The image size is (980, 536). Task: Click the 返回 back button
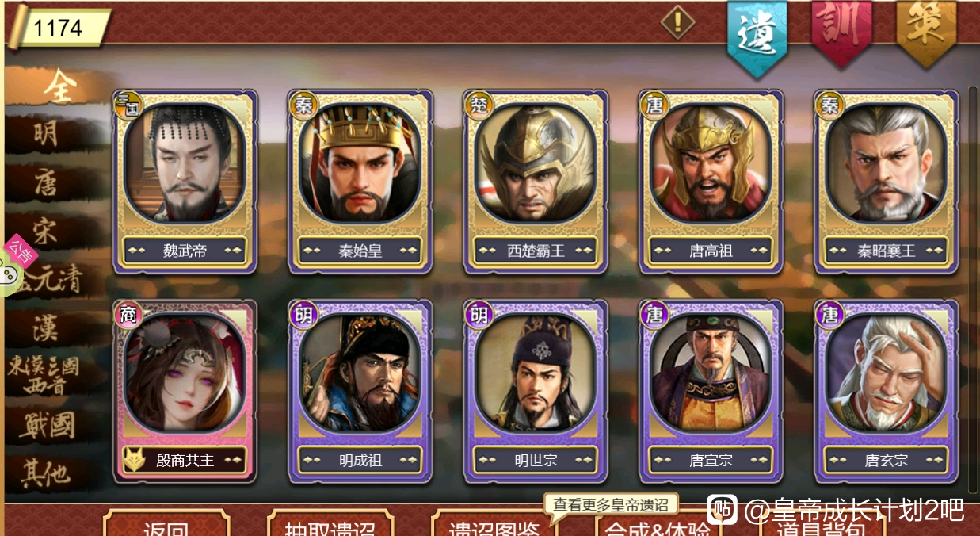click(166, 523)
